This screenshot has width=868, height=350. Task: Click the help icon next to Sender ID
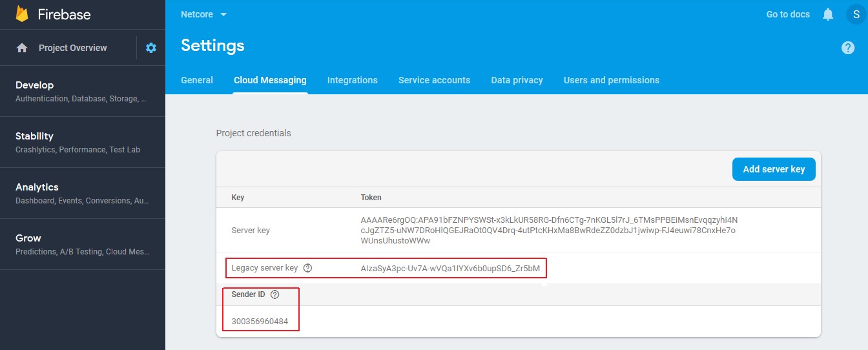[x=275, y=294]
